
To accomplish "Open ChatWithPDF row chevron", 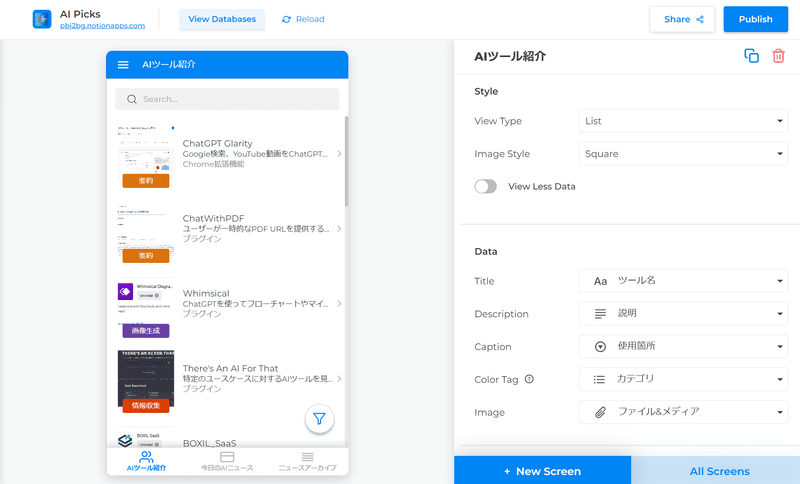I will [x=339, y=228].
